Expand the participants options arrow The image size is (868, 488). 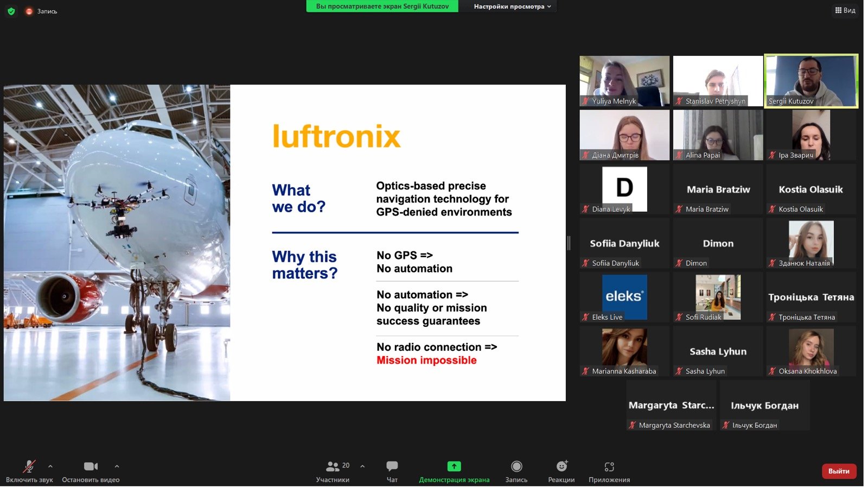point(362,466)
